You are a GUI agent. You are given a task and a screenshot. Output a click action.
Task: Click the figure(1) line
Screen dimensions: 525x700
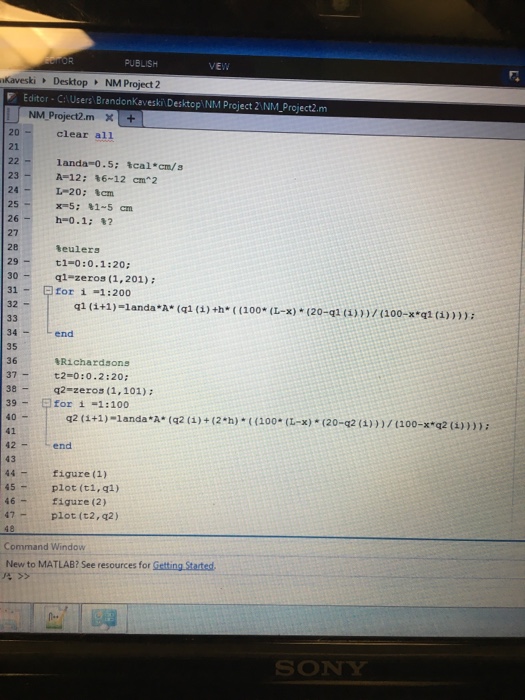[79, 474]
